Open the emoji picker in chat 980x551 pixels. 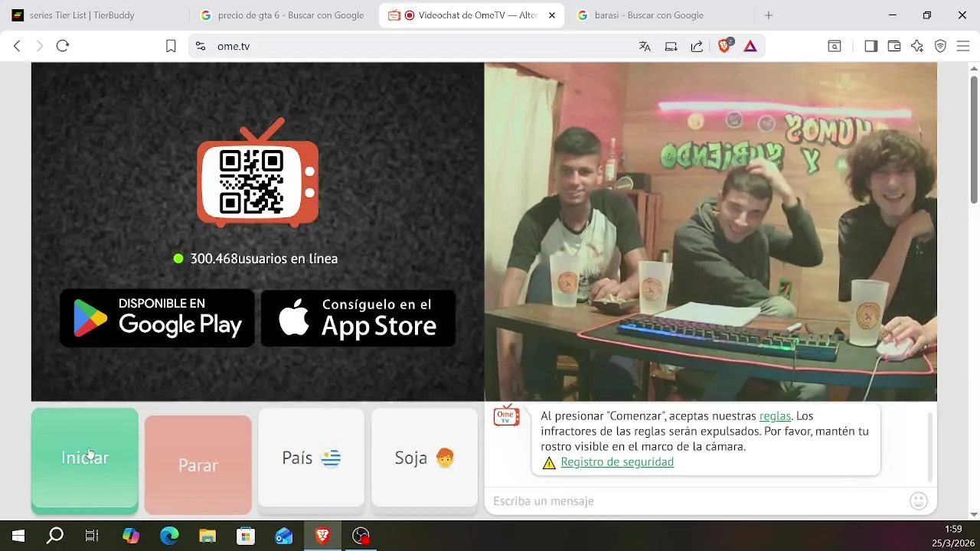[919, 501]
